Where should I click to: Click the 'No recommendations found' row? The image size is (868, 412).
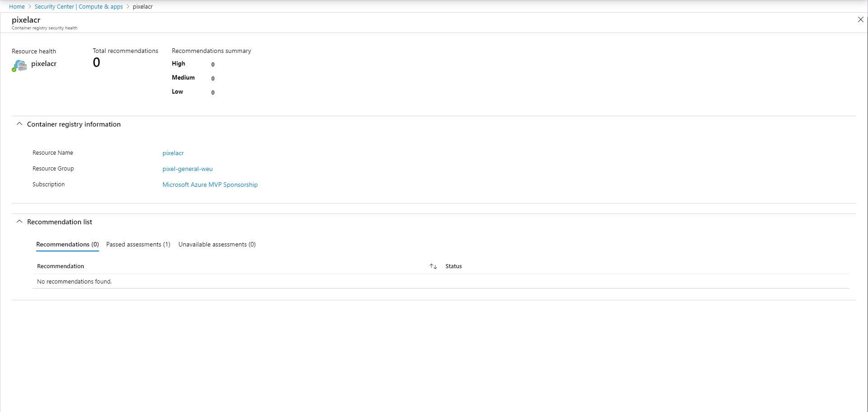74,281
